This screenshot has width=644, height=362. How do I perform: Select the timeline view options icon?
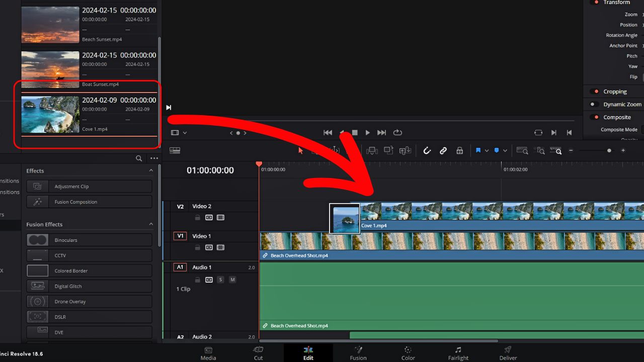tap(175, 150)
